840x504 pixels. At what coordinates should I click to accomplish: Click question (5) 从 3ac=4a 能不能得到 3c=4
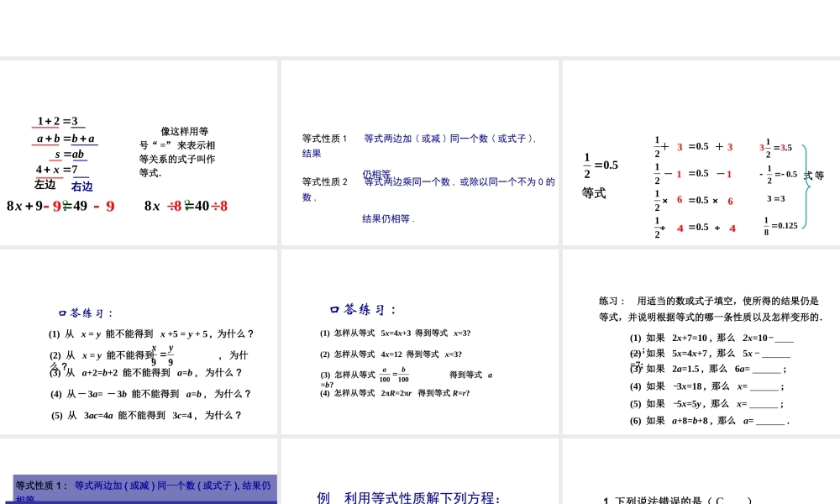[x=147, y=416]
